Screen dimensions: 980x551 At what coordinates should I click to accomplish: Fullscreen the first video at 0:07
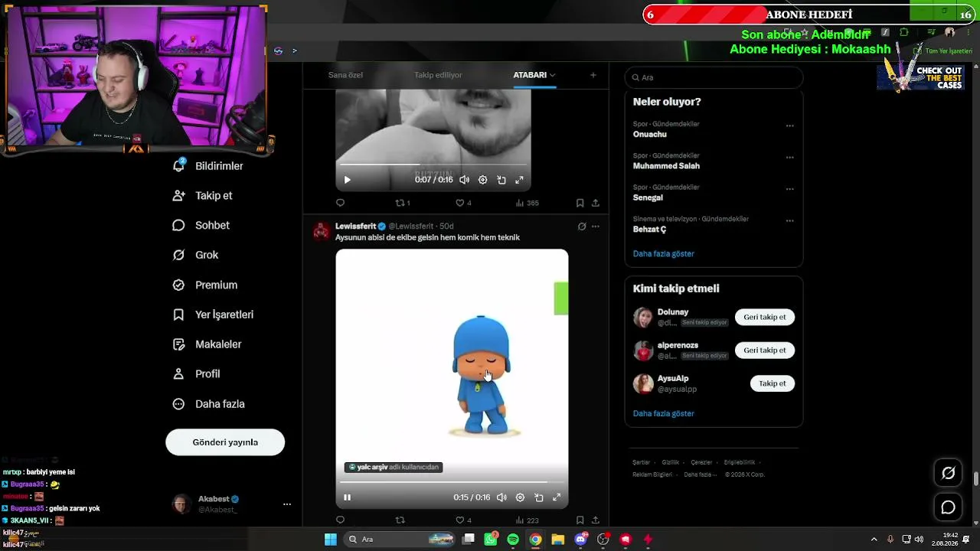click(x=519, y=180)
